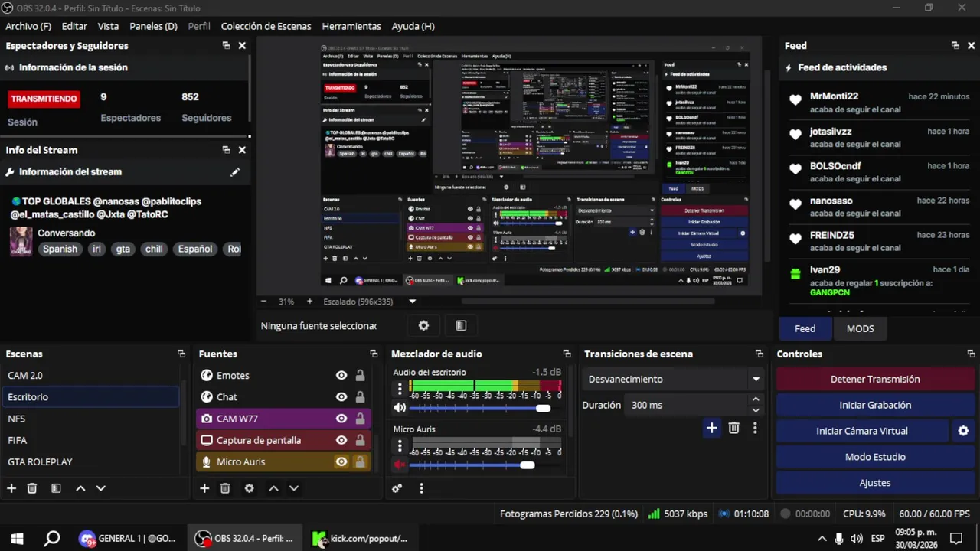Screen dimensions: 980x551
Task: Open Windows Start menu
Action: 17,538
